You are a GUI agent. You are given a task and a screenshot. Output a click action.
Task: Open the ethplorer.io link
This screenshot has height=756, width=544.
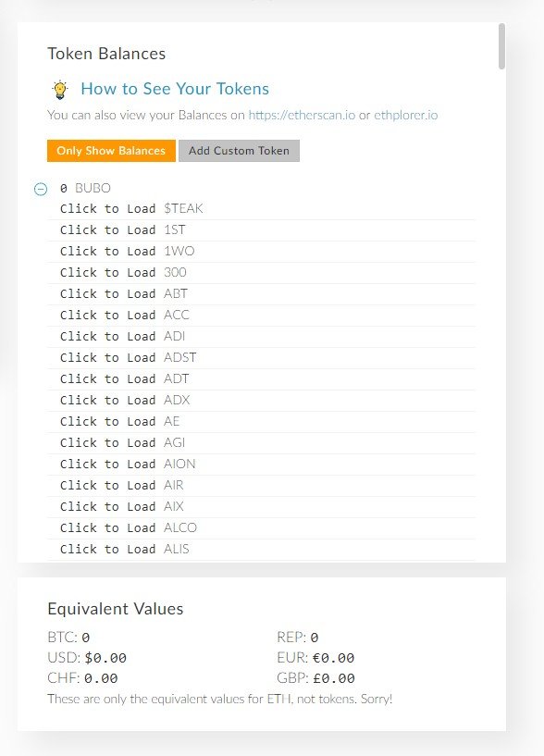click(405, 116)
